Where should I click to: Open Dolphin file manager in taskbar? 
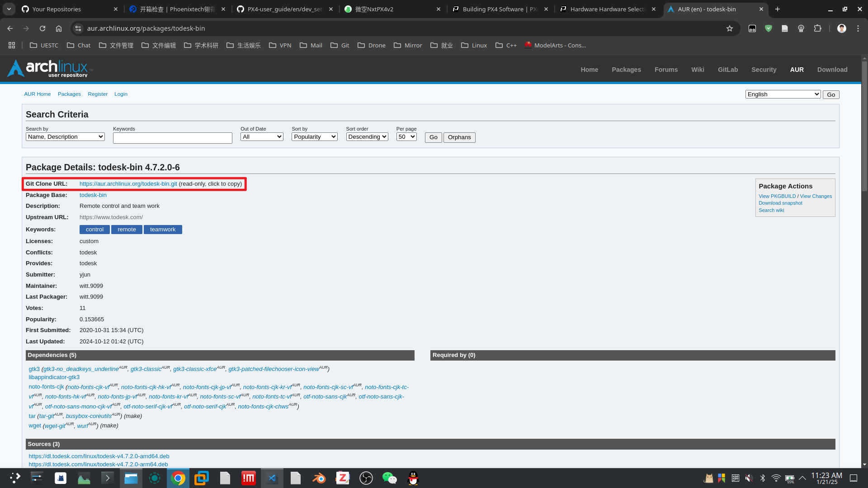[131, 478]
